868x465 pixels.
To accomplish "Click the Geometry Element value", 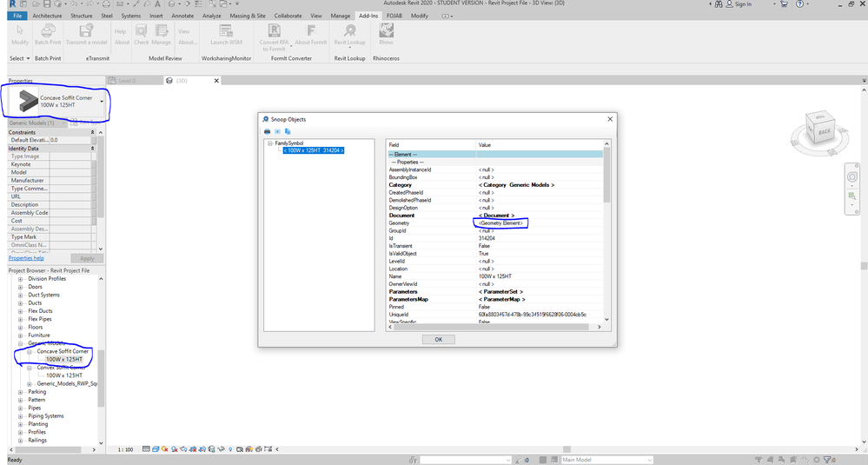I will (500, 223).
